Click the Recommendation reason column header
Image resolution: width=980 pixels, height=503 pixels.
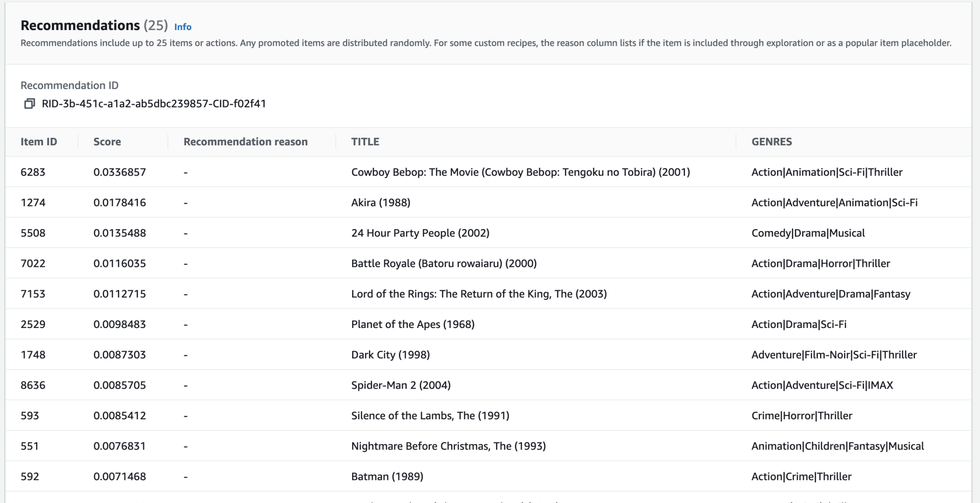245,142
